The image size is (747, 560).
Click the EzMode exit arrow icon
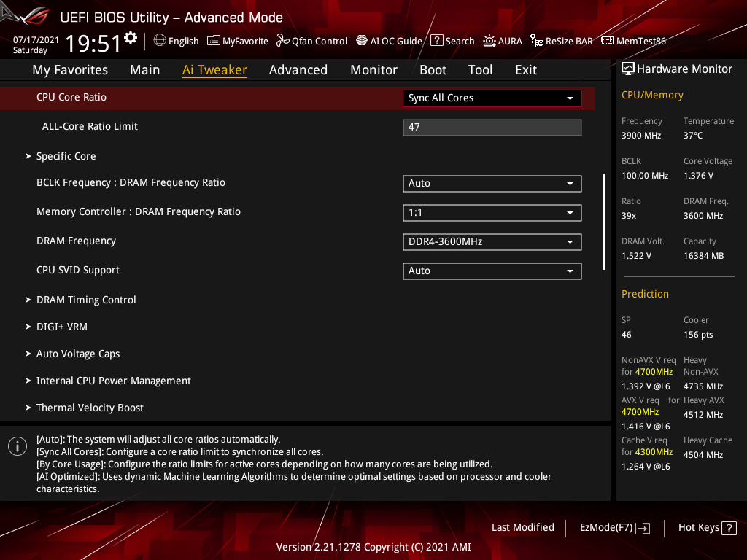[x=643, y=528]
